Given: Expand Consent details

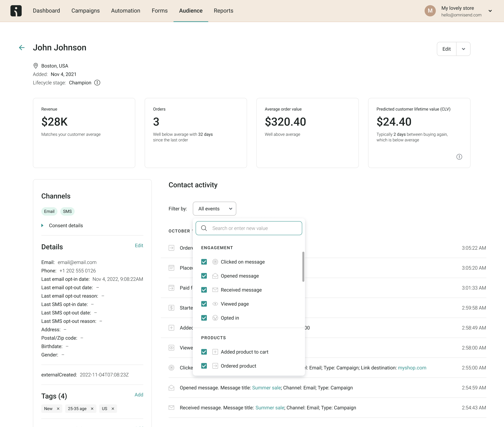Looking at the screenshot, I should pos(62,226).
